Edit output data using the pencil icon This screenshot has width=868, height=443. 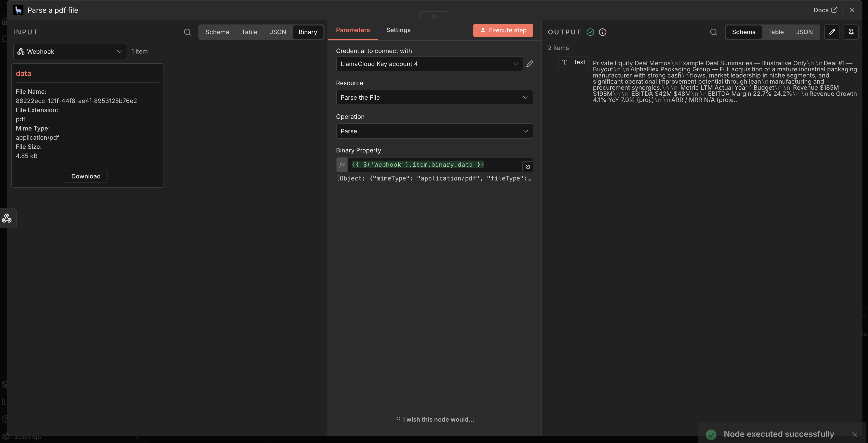832,32
